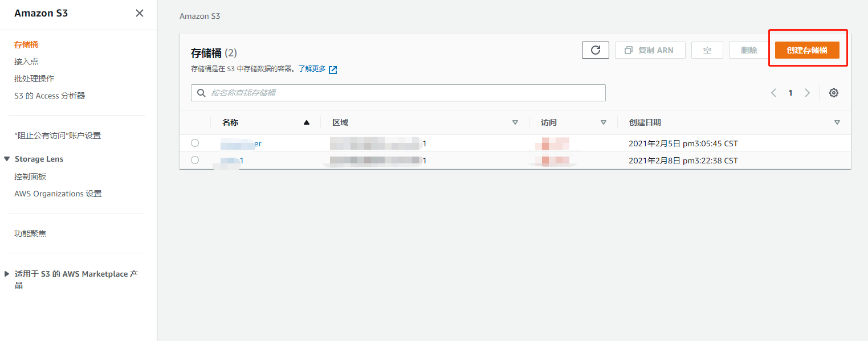Open the 创建日期 column sort arrow
The image size is (868, 341).
837,122
